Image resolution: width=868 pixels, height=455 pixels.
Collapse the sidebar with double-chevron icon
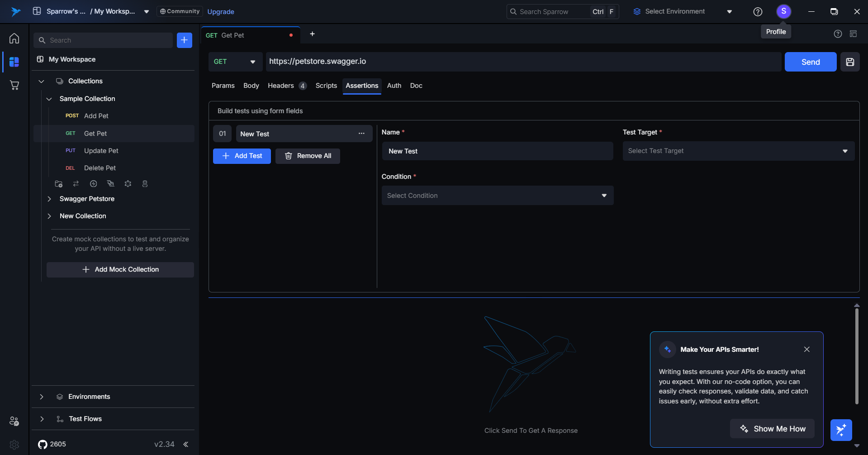point(185,444)
